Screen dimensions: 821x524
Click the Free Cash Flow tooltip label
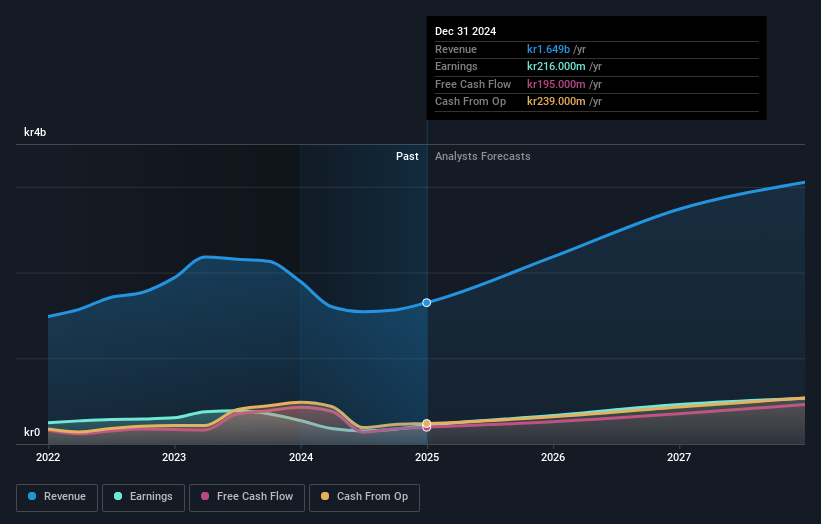tap(473, 84)
